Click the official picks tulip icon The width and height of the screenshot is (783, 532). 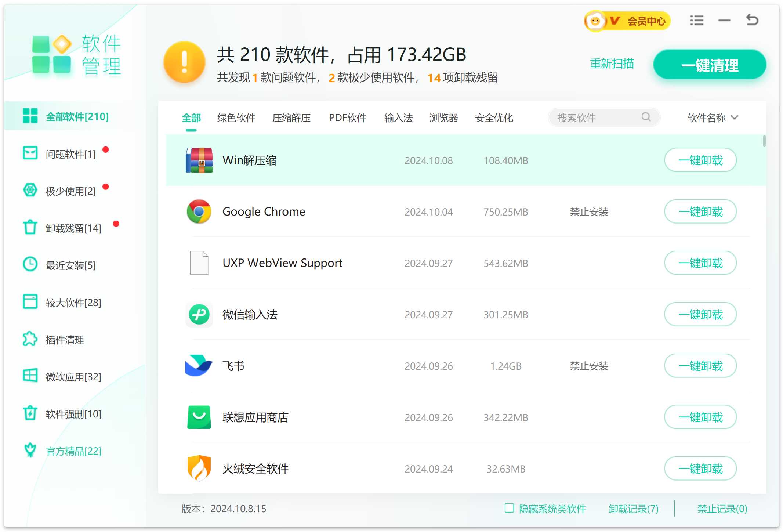click(30, 450)
